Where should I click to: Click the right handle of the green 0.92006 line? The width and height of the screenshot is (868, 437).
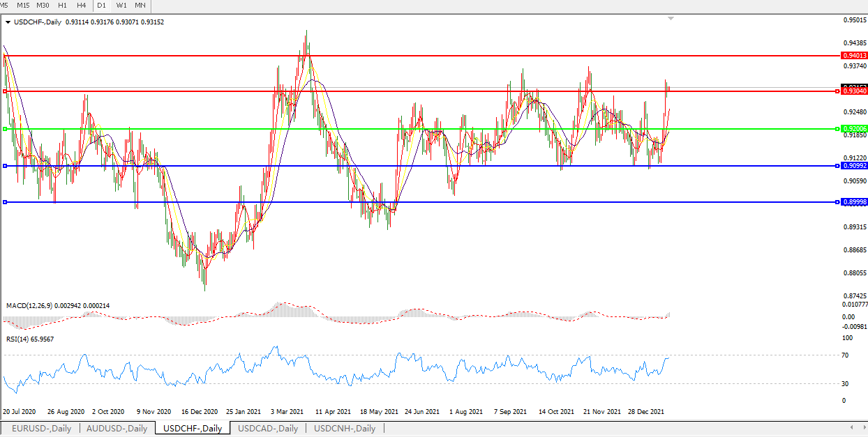(837, 129)
